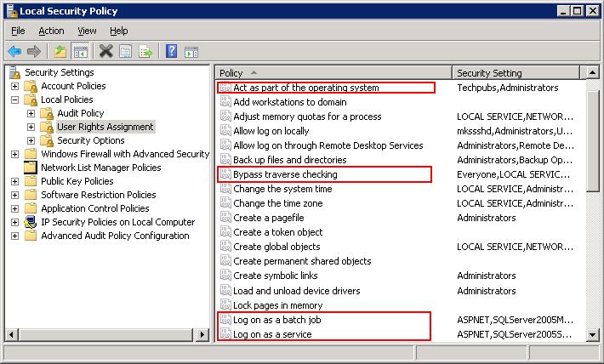Open the Help question mark icon
Image resolution: width=604 pixels, height=364 pixels.
pyautogui.click(x=171, y=51)
